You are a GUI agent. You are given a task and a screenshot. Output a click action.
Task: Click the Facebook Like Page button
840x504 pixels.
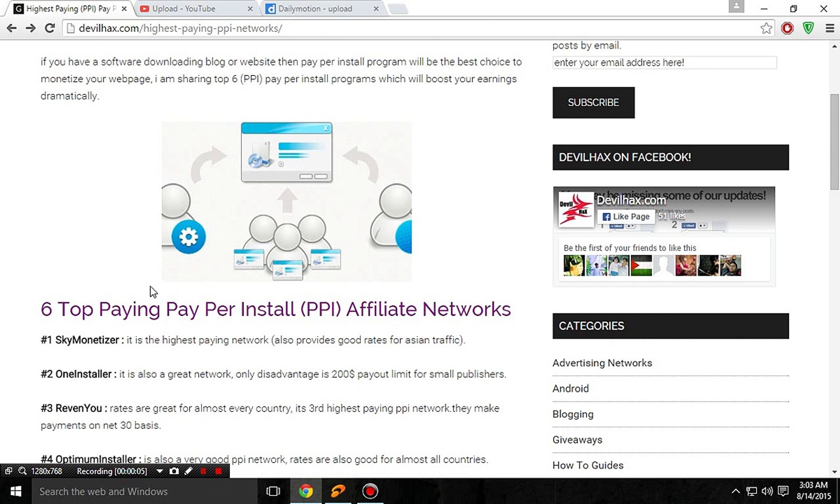click(626, 217)
